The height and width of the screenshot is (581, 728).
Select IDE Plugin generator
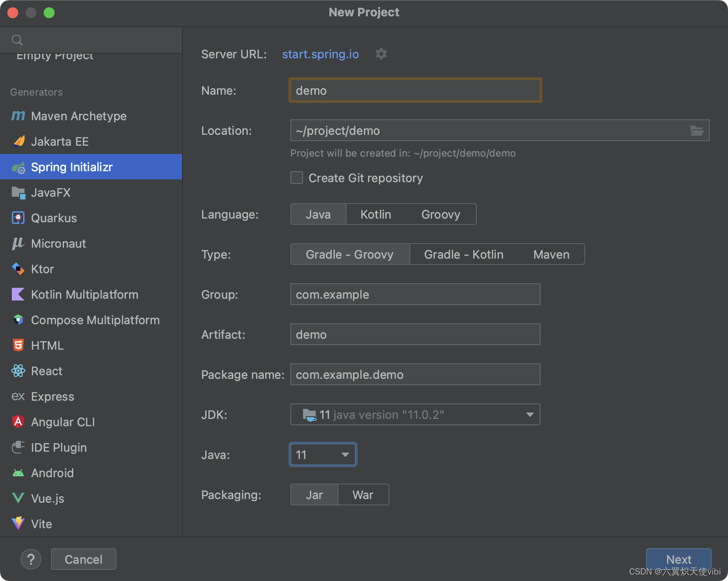point(91,448)
